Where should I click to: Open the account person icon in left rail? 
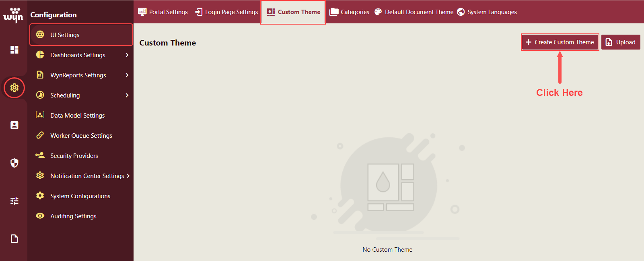tap(14, 125)
